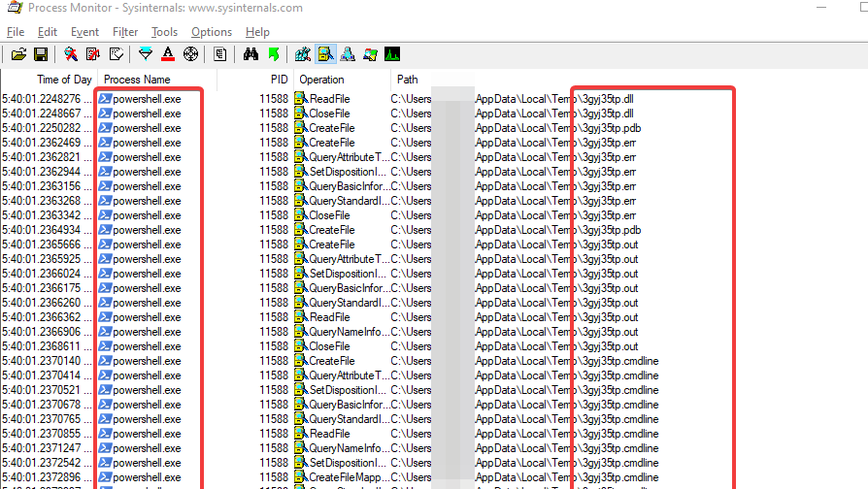Open Find using the binoculars icon
The width and height of the screenshot is (868, 489).
coord(250,54)
